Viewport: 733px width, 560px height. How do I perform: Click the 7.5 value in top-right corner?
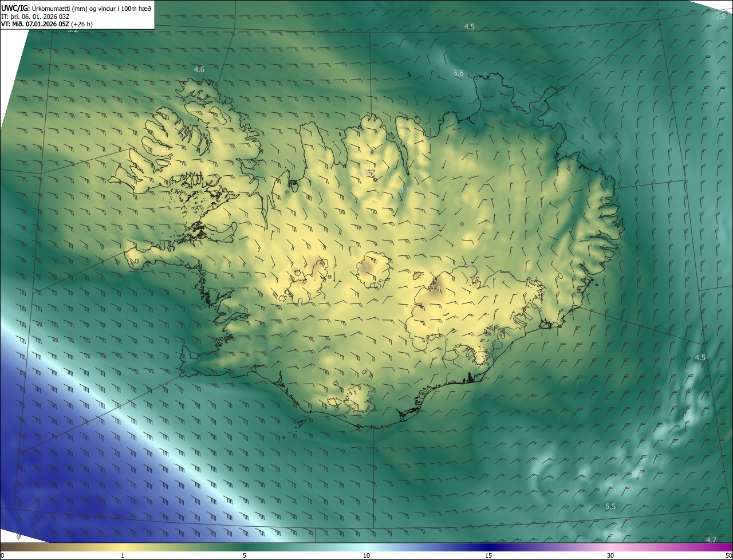click(x=720, y=17)
